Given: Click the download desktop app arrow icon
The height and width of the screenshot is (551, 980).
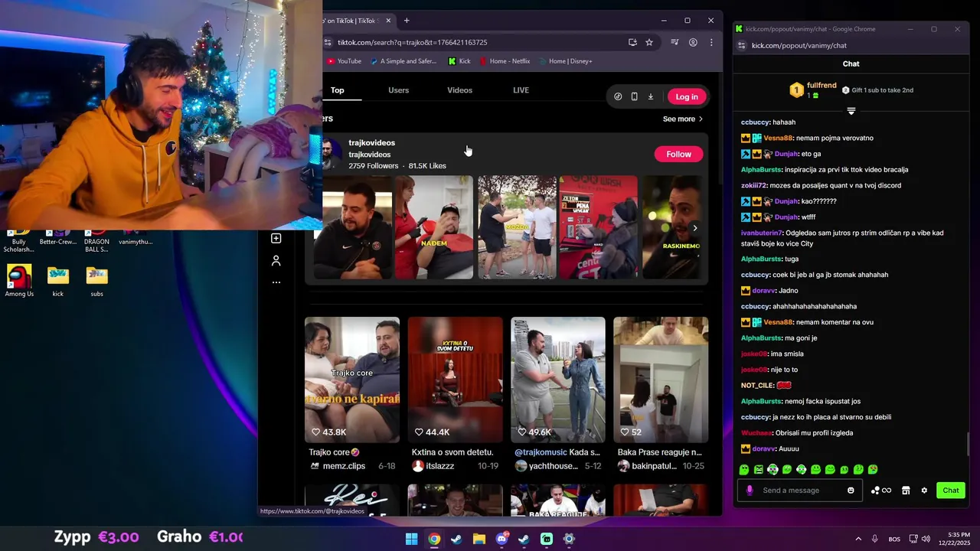Looking at the screenshot, I should click(651, 96).
